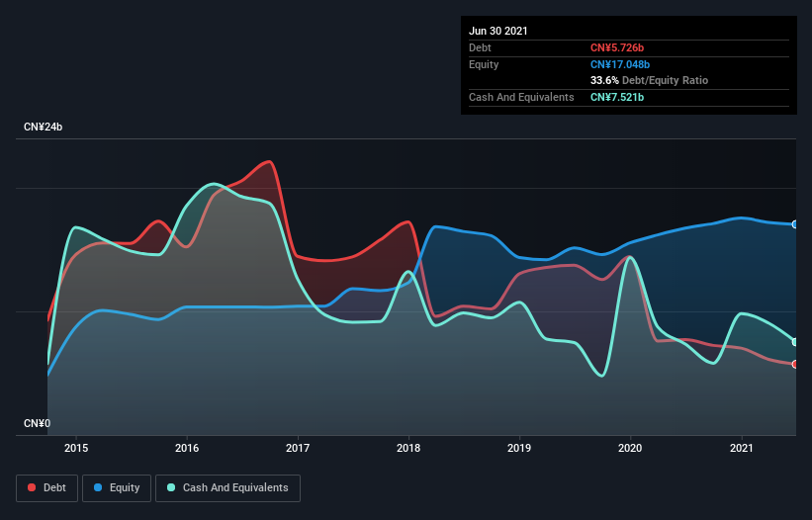The image size is (812, 520).
Task: Click the CN¥5.726b debt value
Action: (x=617, y=48)
